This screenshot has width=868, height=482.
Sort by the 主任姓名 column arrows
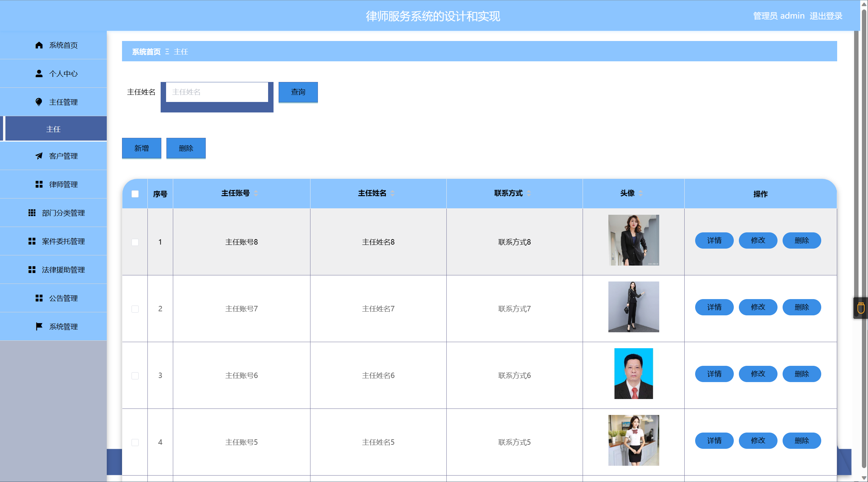392,193
